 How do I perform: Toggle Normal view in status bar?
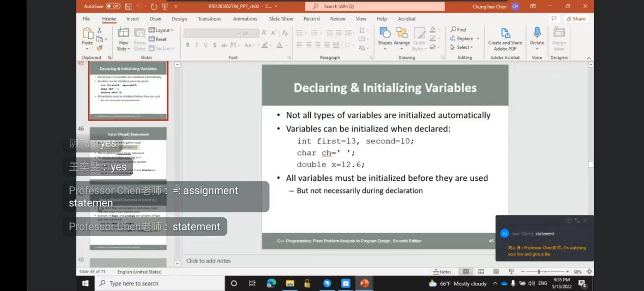point(465,272)
